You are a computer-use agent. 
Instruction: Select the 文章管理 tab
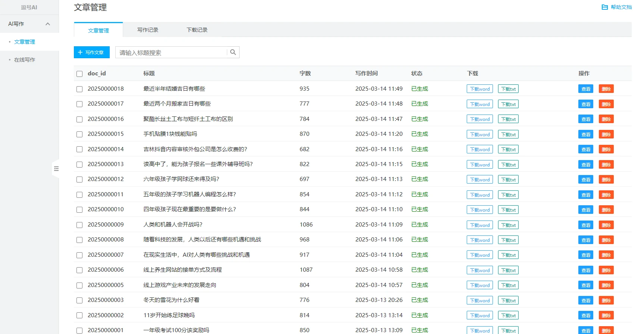click(x=99, y=30)
